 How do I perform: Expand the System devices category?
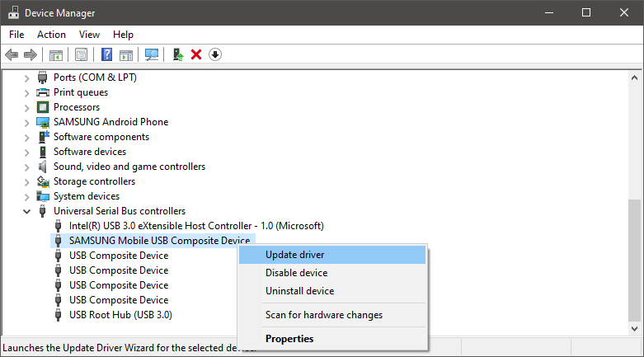26,196
